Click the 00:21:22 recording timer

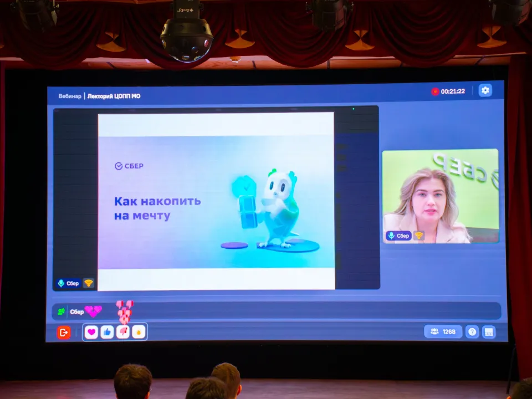(x=453, y=91)
